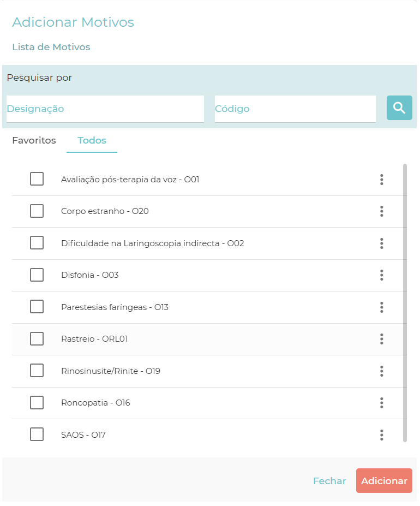Image resolution: width=420 pixels, height=506 pixels.
Task: Open options for Rinosinusite/Rinite row
Action: (x=382, y=371)
